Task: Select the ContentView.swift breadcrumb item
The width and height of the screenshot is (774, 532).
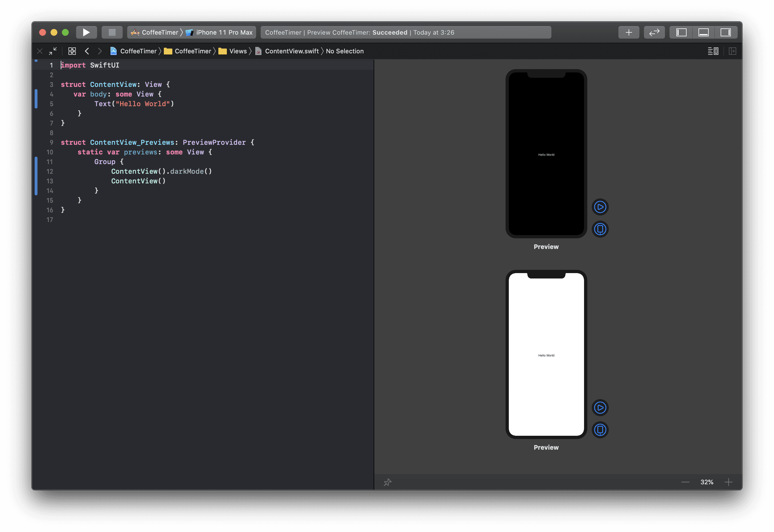Action: pyautogui.click(x=291, y=51)
